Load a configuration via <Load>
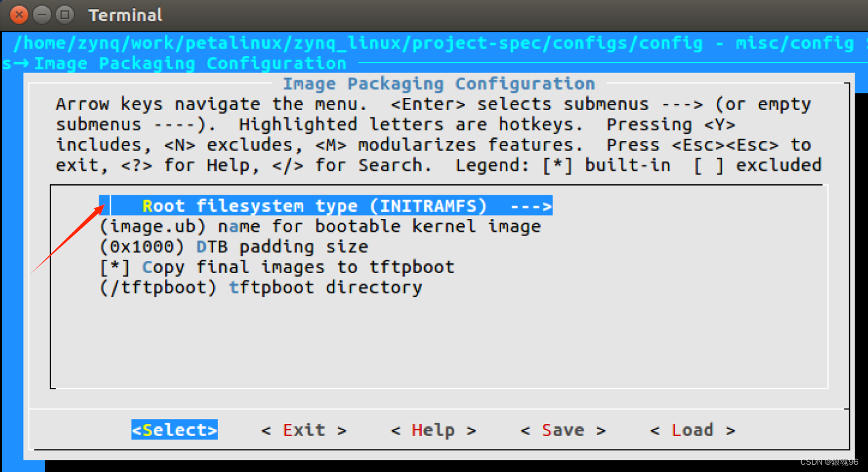The width and height of the screenshot is (868, 472). (693, 430)
